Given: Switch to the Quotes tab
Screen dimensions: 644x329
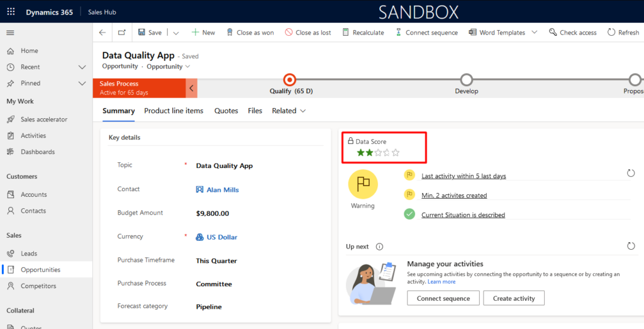Looking at the screenshot, I should click(226, 111).
